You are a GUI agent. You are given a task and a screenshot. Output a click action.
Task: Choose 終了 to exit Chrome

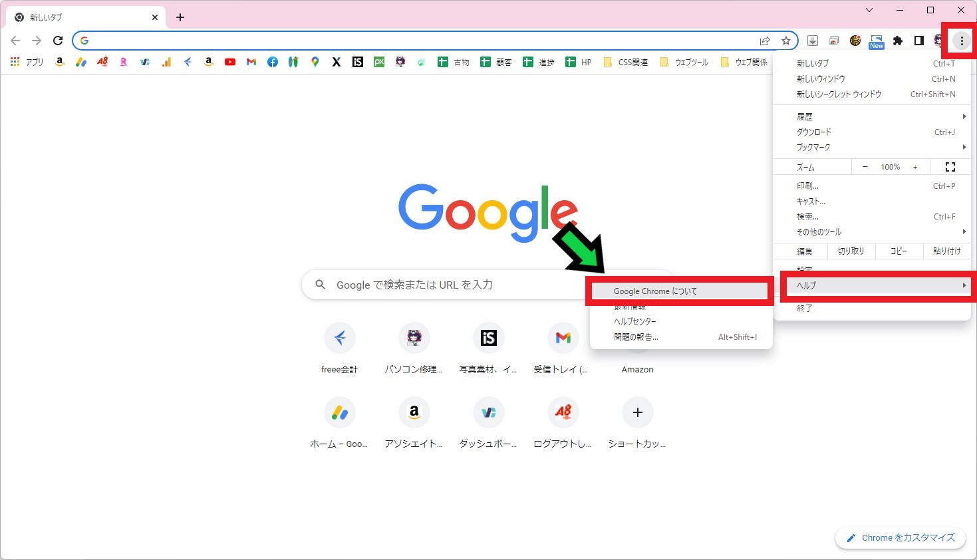coord(872,308)
